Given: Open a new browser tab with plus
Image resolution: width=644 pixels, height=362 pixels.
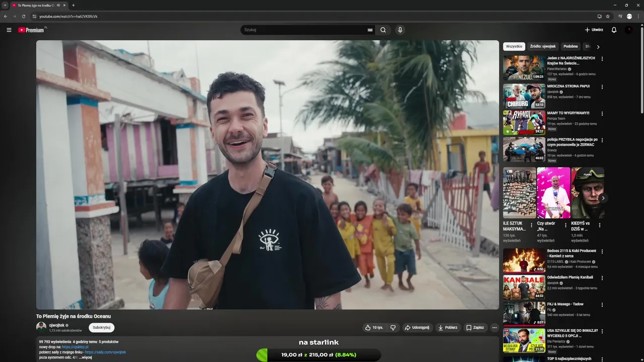Looking at the screenshot, I should click(73, 5).
